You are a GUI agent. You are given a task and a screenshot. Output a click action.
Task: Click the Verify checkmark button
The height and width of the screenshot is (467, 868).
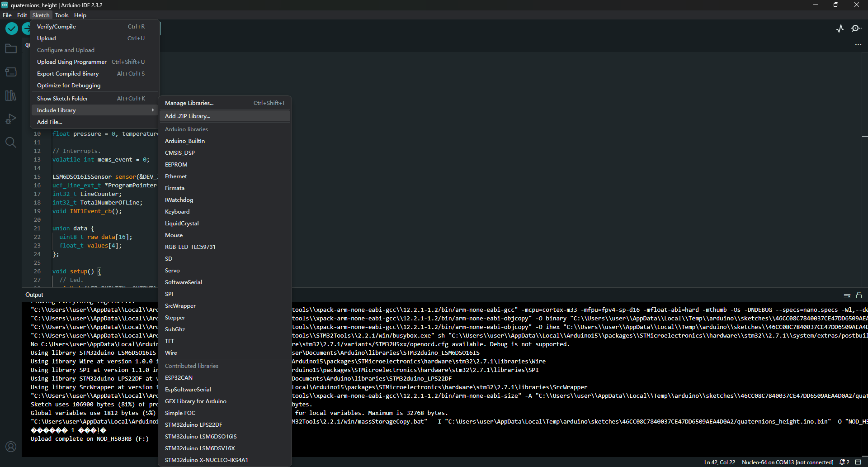point(12,29)
